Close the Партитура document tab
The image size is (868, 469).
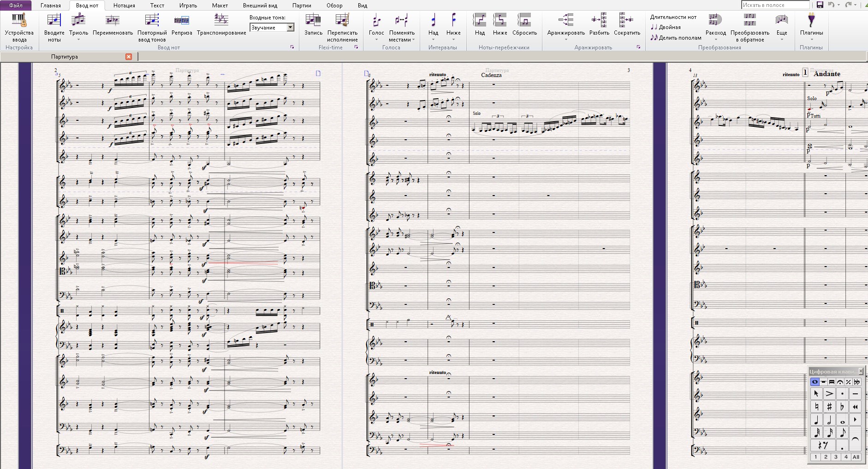129,57
